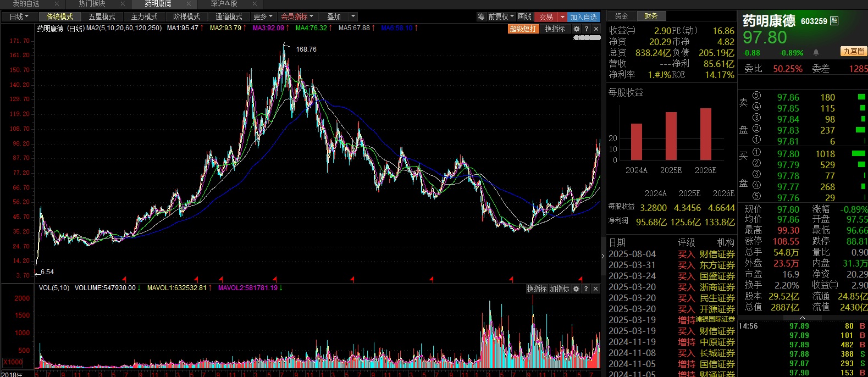Viewport: 868px width, 377px height.
Task: Click the orange 超级短打 button
Action: pyautogui.click(x=523, y=29)
